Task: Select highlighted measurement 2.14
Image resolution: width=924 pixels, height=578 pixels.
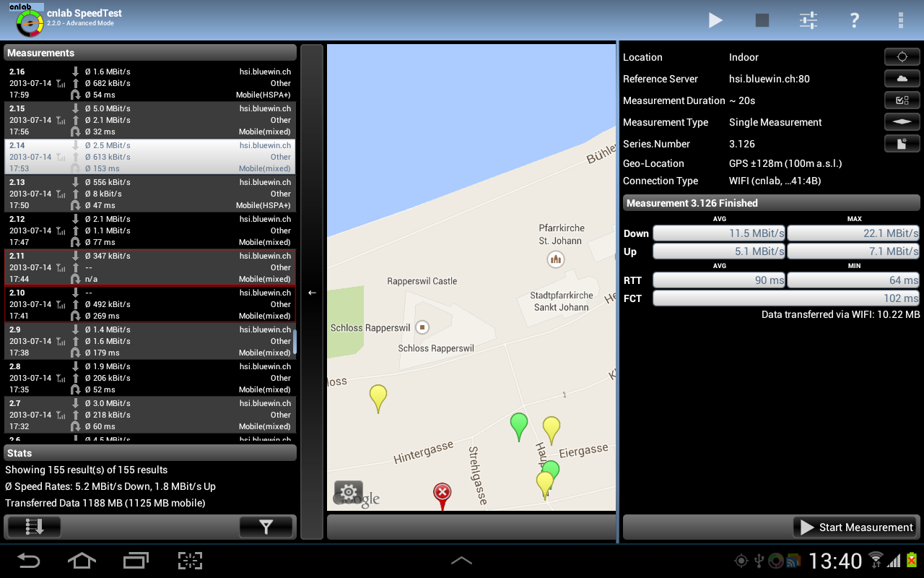Action: click(x=150, y=157)
